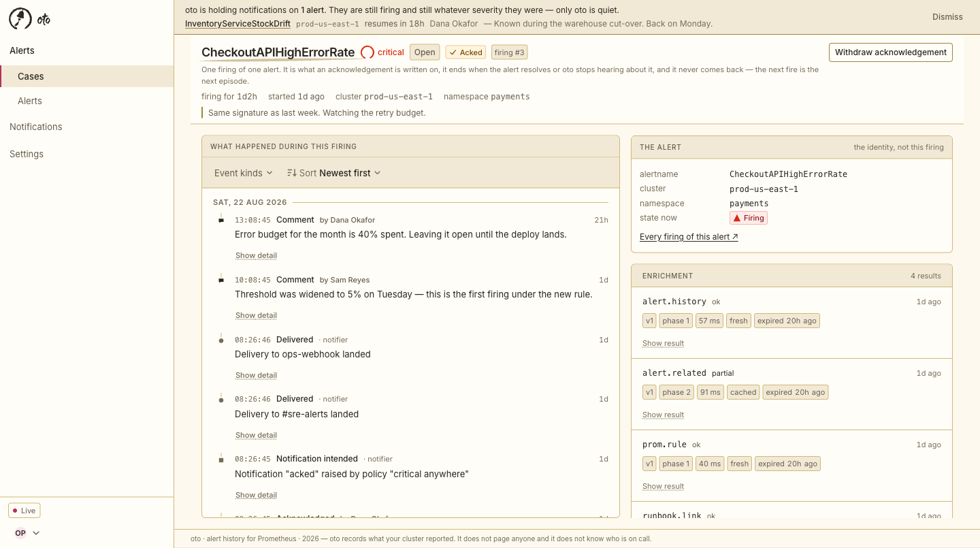
Task: Show result for alert.related enrichment
Action: point(663,415)
